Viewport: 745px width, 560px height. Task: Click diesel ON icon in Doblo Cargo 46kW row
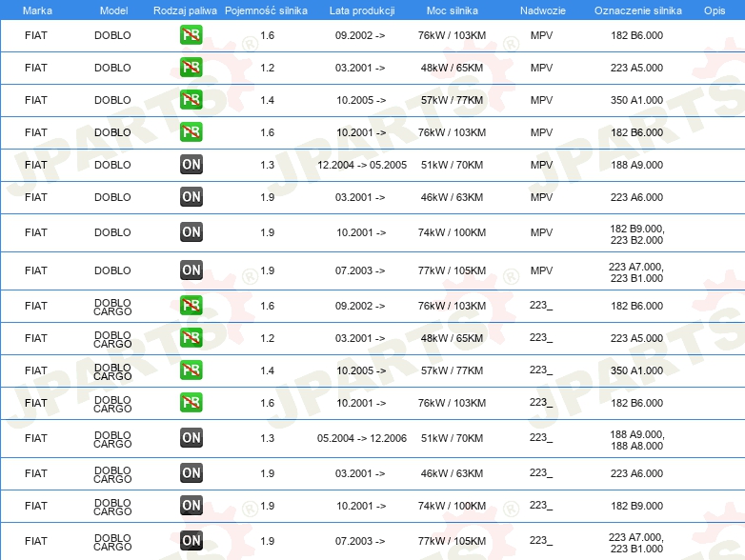191,472
